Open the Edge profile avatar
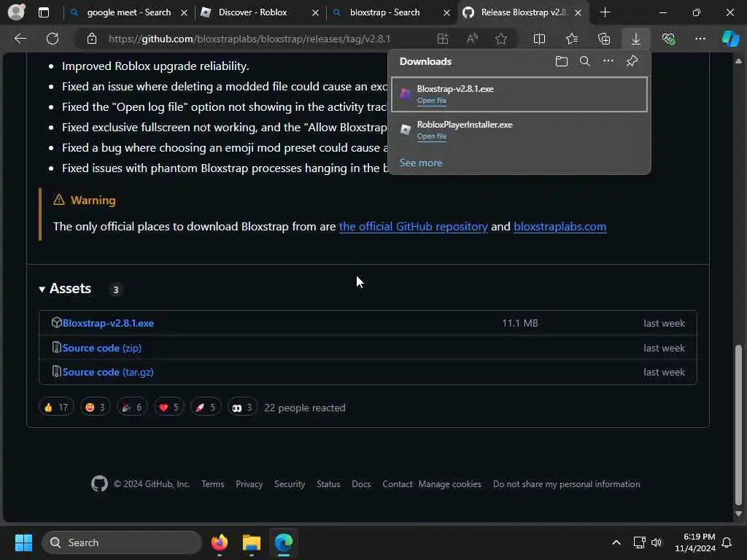747x560 pixels. point(16,12)
